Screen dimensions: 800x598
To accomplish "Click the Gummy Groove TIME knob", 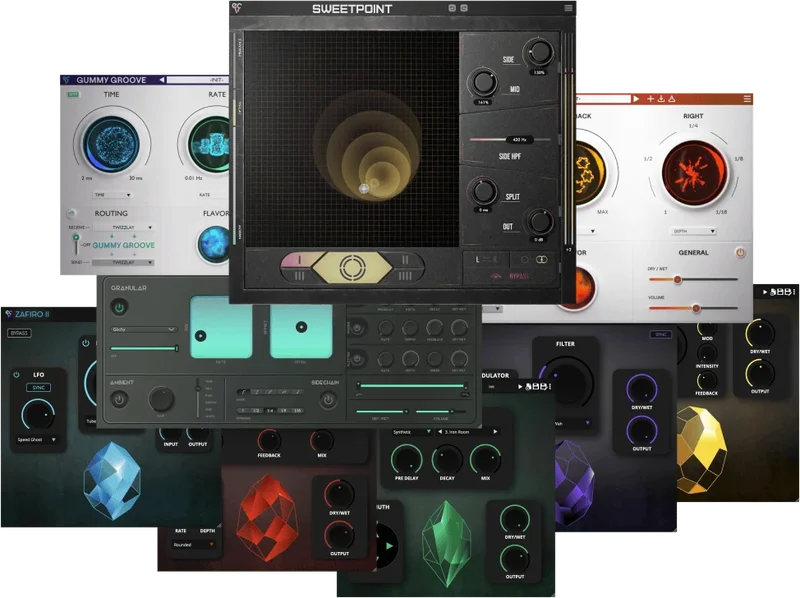I will pos(111,144).
